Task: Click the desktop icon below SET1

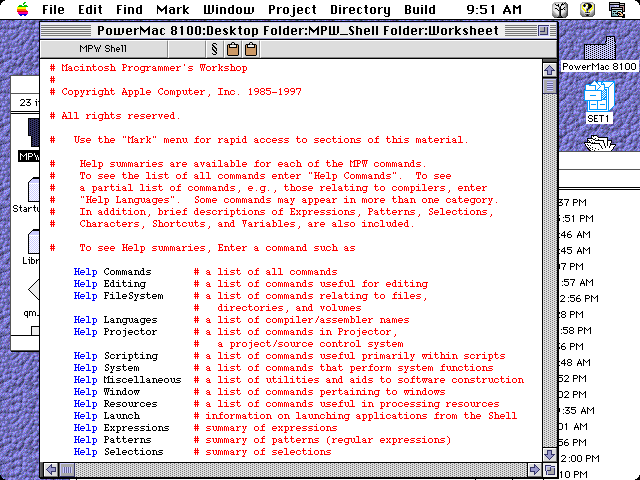Action: (x=600, y=143)
